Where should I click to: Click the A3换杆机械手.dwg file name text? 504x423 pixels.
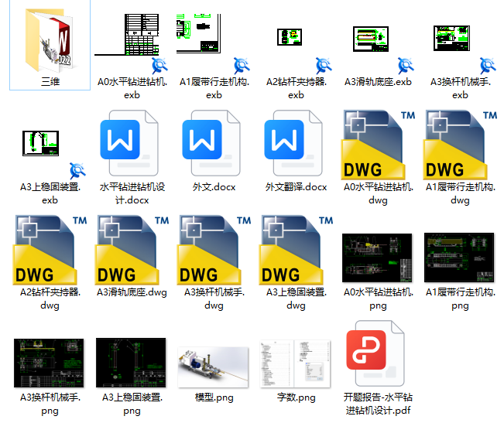point(214,298)
